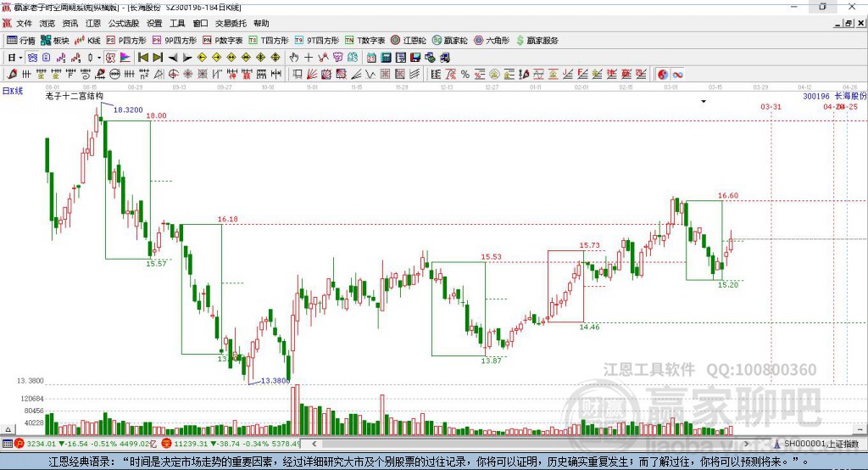Click the infinity symbol icon
The height and width of the screenshot is (470, 868).
click(x=677, y=75)
